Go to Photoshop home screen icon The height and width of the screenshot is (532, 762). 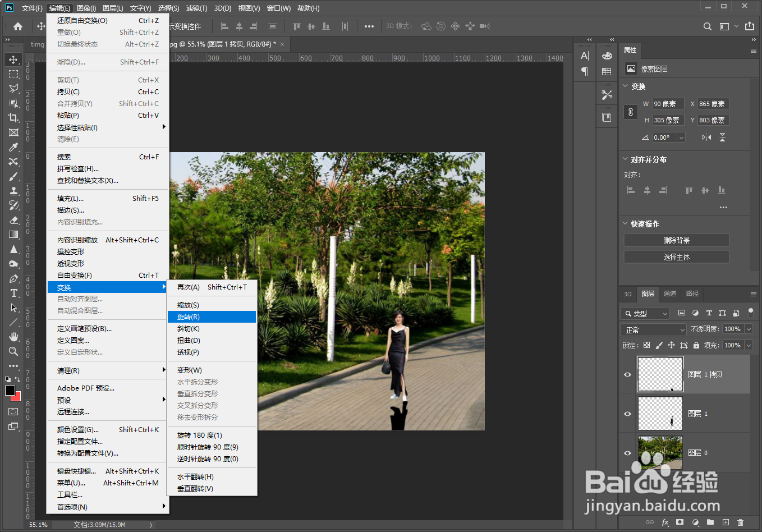(18, 26)
